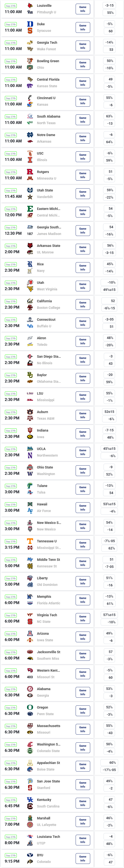
Task: Click the Tennessee T logo
Action: [30, 541]
